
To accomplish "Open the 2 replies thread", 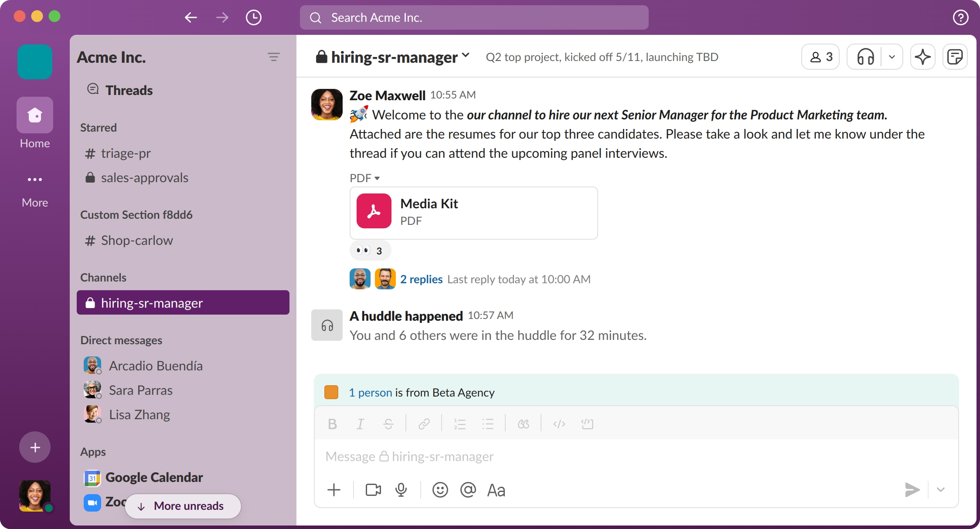I will click(422, 279).
